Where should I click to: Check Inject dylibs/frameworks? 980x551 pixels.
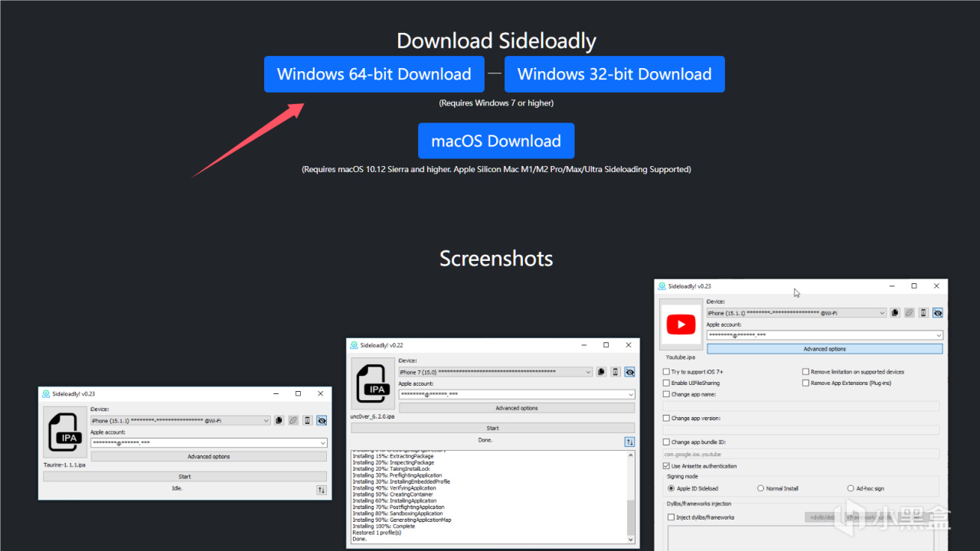point(671,517)
